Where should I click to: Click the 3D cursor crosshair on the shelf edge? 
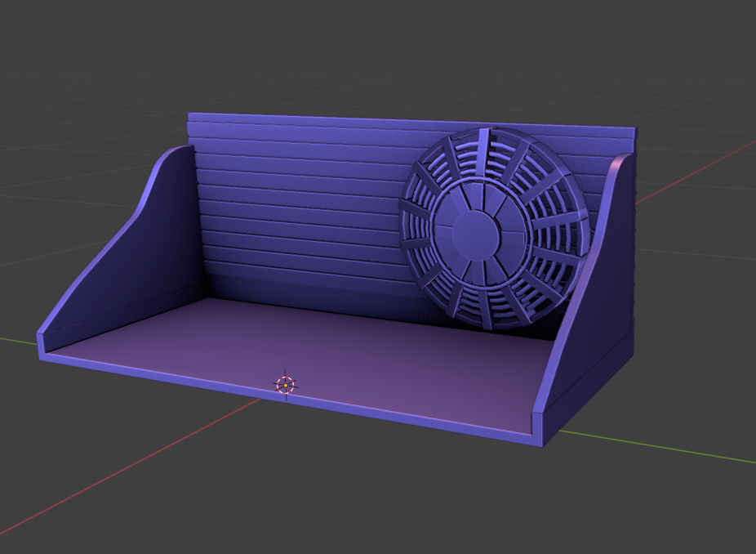286,385
